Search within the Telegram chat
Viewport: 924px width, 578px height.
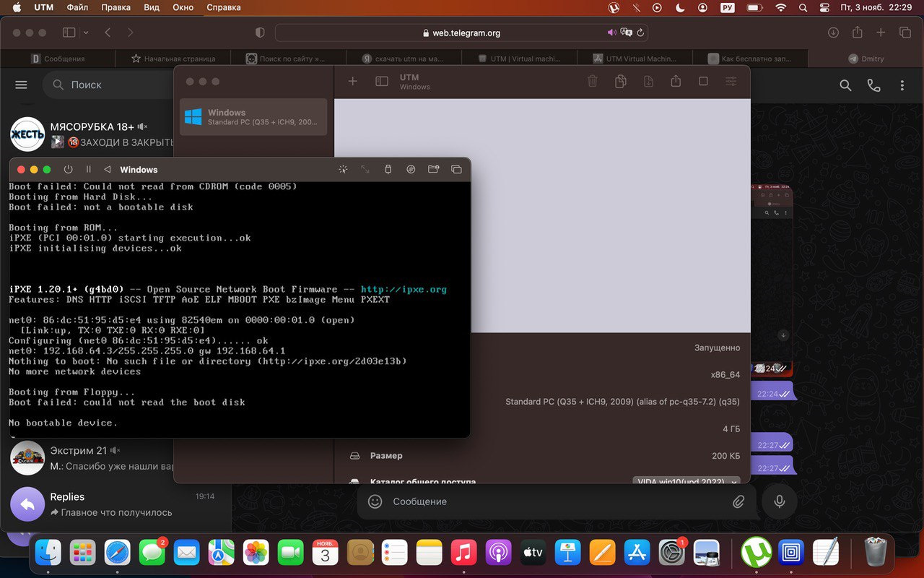(845, 85)
